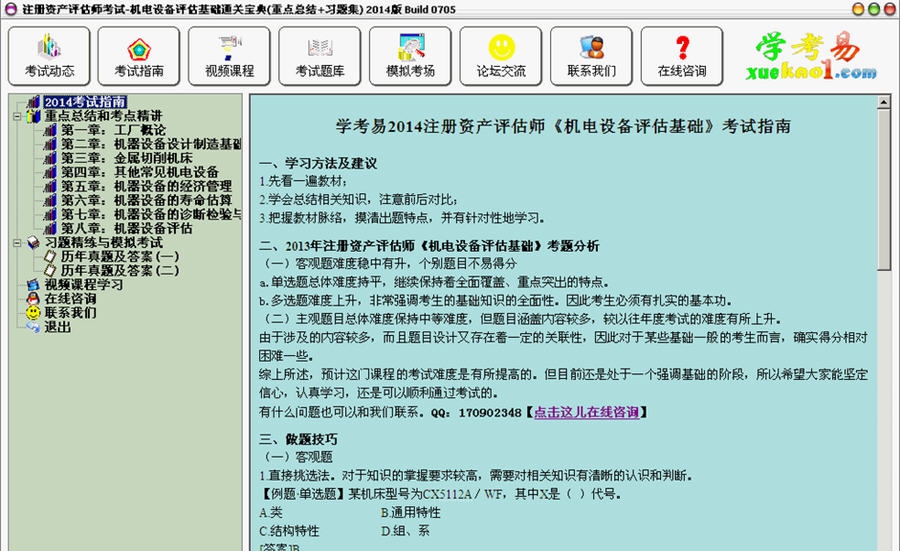Click book icon beside 第三章：金属切削机床
This screenshot has height=551, width=900.
tap(51, 158)
